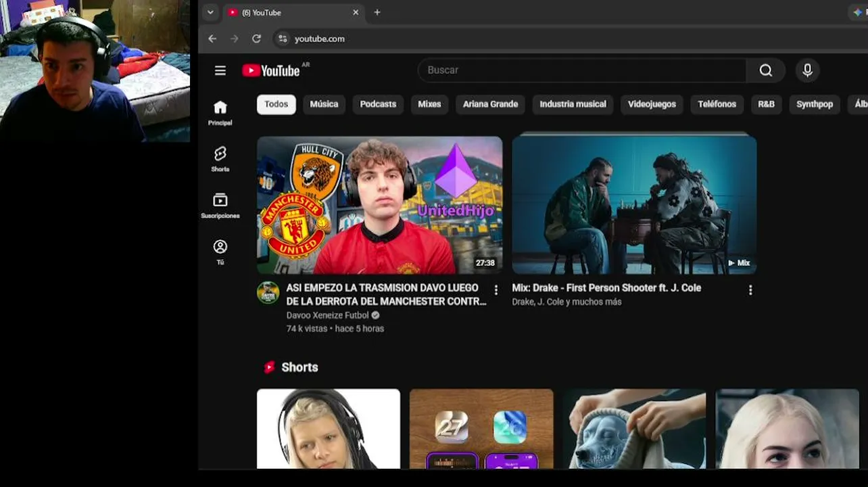
Task: Click the 'Drake, J. Cole y muchos más' text
Action: point(566,302)
